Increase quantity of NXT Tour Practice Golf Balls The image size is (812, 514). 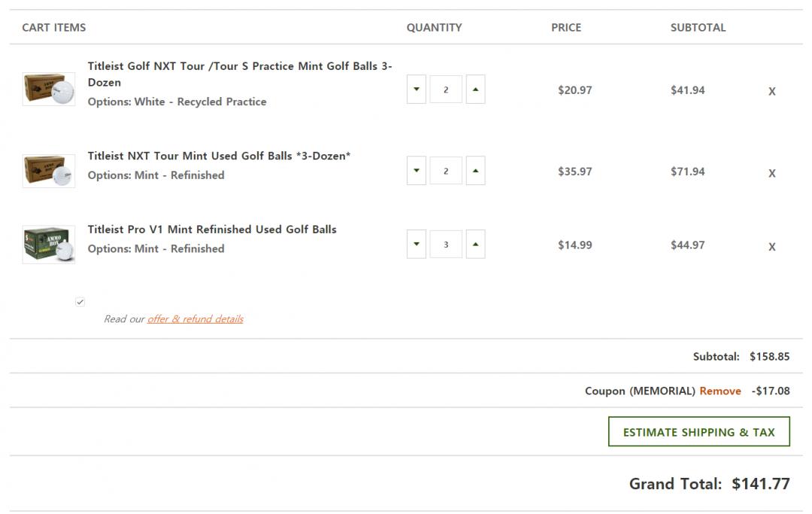click(x=475, y=90)
